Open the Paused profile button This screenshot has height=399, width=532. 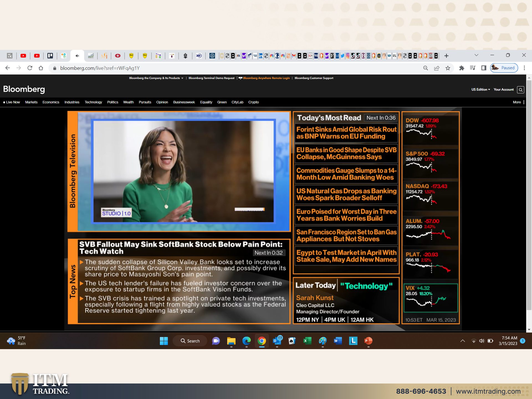click(504, 68)
